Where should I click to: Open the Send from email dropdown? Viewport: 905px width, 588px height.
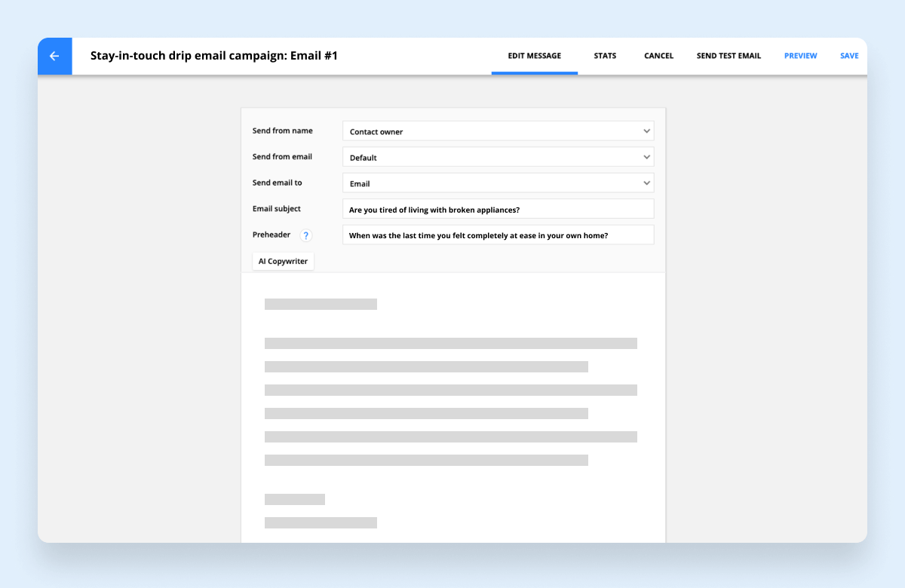pyautogui.click(x=498, y=157)
